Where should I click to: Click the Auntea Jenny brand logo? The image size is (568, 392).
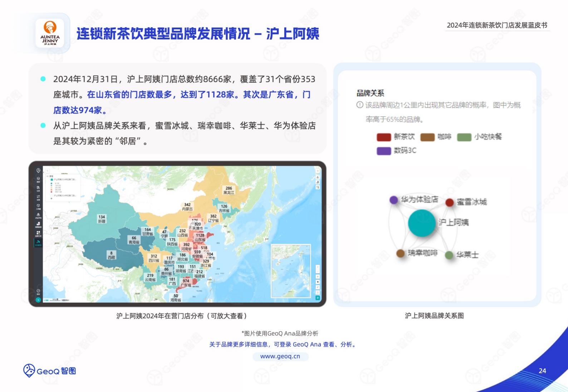pos(50,33)
